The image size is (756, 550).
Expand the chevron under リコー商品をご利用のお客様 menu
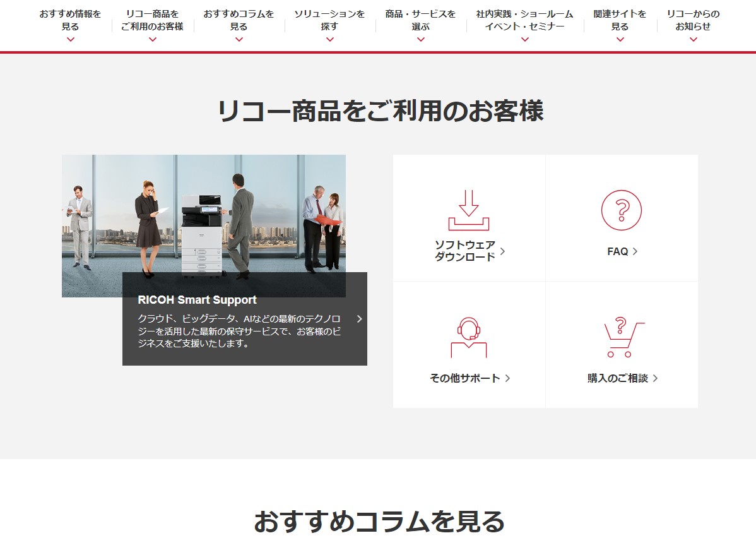pyautogui.click(x=152, y=40)
